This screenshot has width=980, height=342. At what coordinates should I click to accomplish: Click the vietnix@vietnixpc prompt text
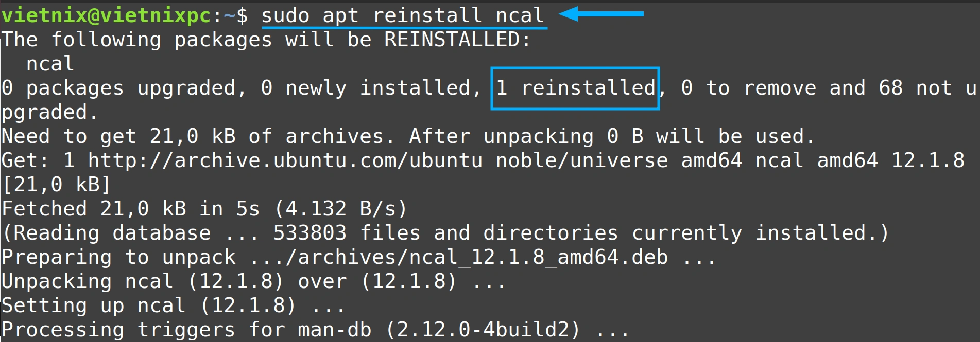107,15
